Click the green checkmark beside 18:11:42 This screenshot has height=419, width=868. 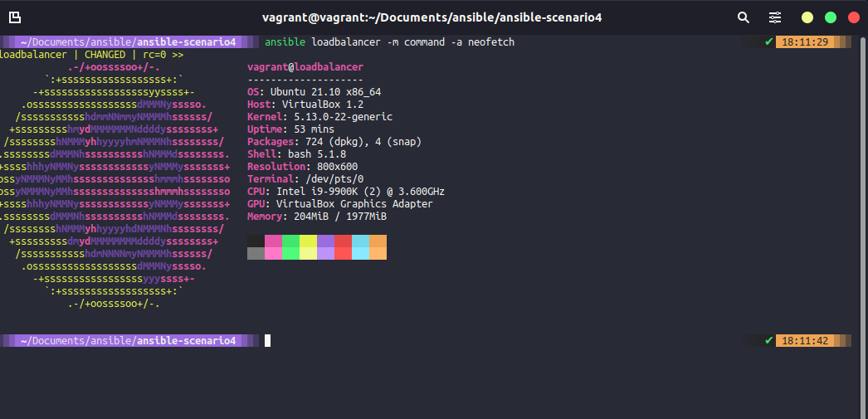point(768,340)
